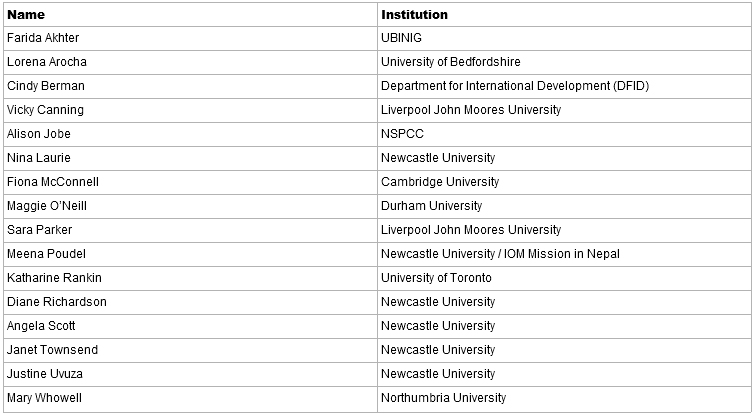The image size is (755, 414).
Task: Select the Alison Jobe row name
Action: click(39, 134)
